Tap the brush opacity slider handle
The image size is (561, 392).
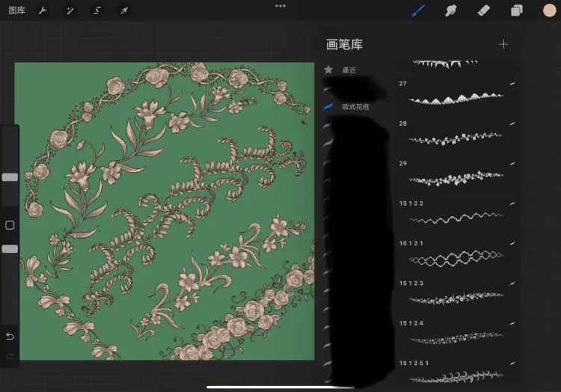pyautogui.click(x=10, y=249)
